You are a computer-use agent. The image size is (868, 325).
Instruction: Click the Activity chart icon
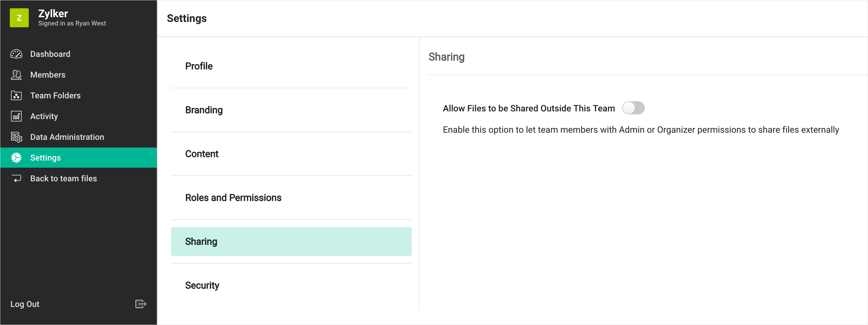click(16, 116)
